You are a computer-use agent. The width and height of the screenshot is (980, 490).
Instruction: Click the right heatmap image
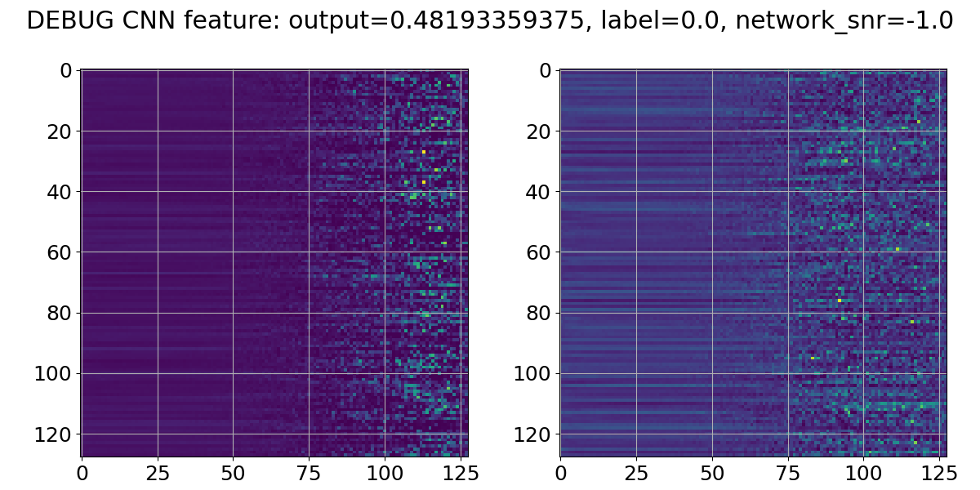click(x=754, y=263)
